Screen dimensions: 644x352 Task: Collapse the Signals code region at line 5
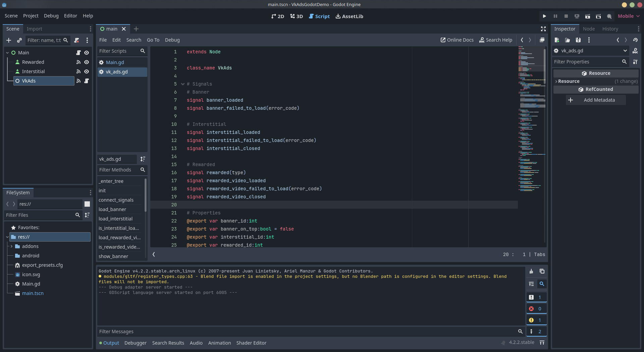pos(183,84)
